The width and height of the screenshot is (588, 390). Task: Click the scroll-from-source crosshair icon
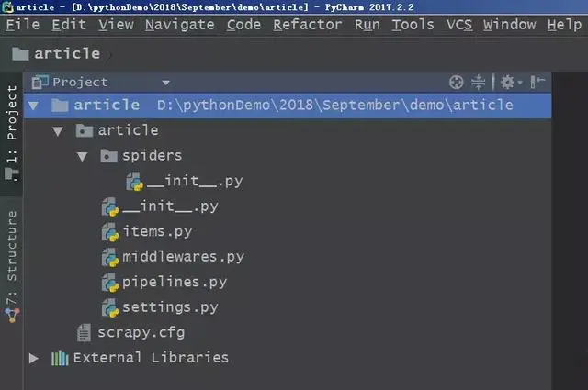pyautogui.click(x=456, y=82)
